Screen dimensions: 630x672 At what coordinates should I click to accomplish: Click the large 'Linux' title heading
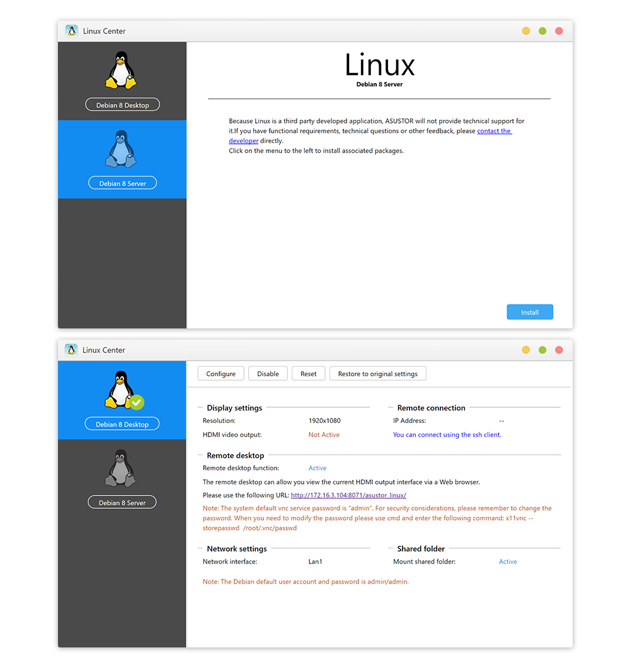pos(380,65)
